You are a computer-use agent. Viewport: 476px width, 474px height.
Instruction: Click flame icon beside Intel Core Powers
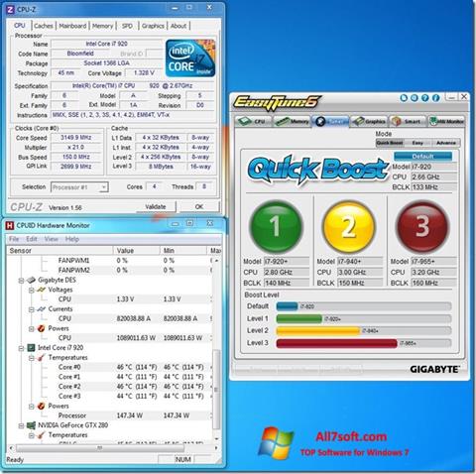pos(42,406)
